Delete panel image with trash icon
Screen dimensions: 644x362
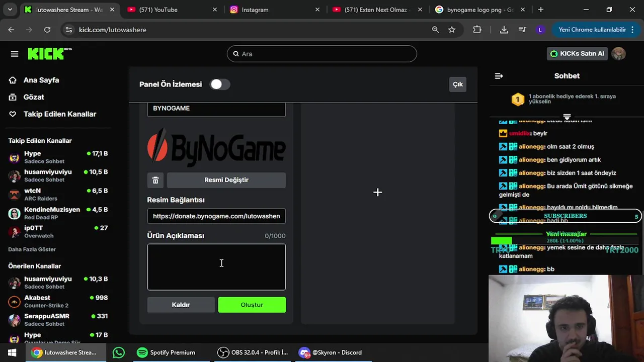(155, 180)
